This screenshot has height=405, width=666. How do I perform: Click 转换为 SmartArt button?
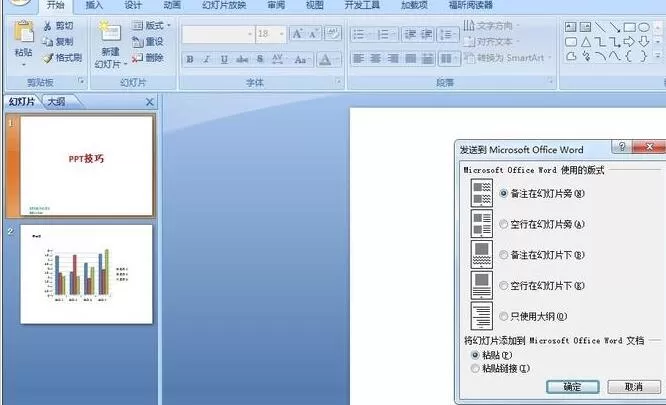507,58
